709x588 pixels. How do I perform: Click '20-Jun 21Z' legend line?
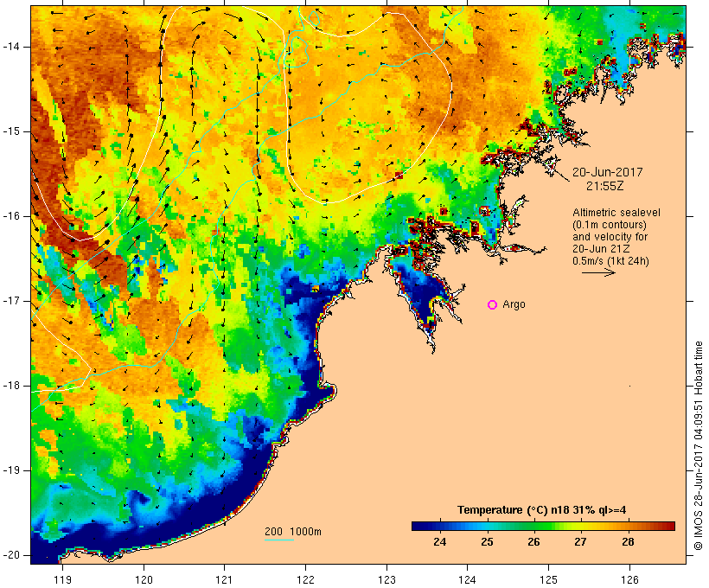coord(602,249)
